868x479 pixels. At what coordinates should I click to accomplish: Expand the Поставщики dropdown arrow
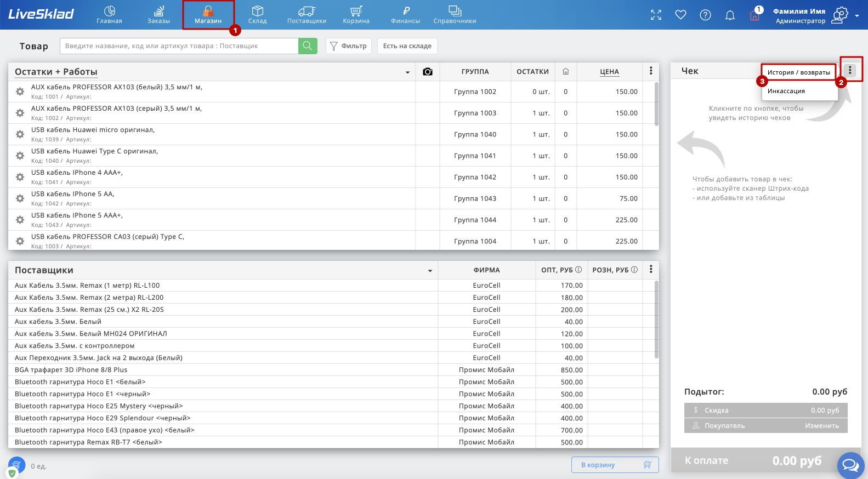click(430, 271)
